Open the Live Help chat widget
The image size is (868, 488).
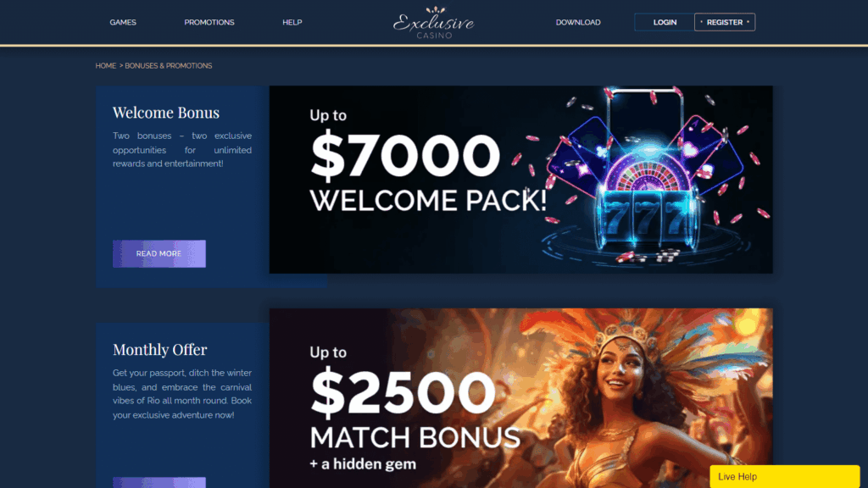click(784, 476)
